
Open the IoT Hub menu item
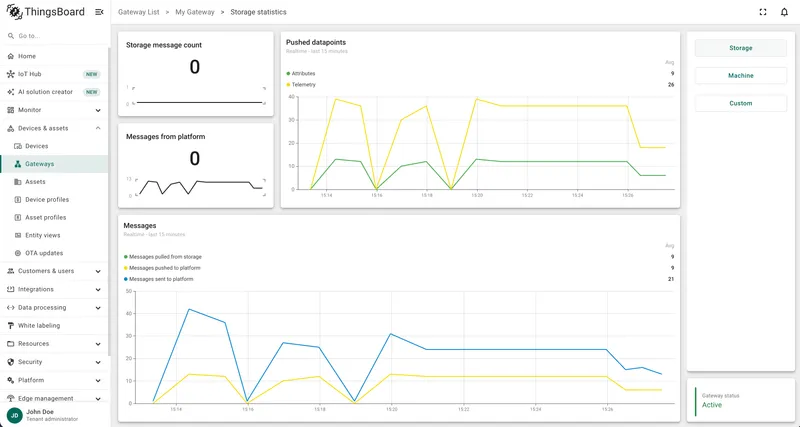tap(54, 74)
